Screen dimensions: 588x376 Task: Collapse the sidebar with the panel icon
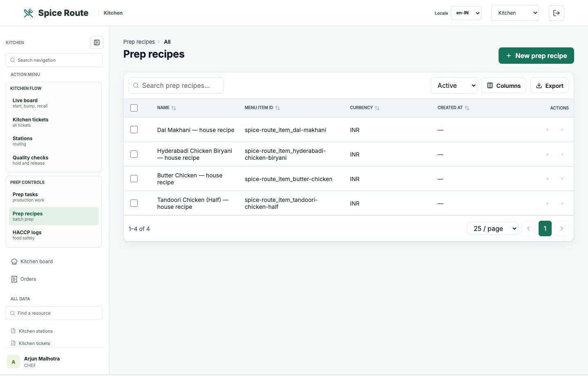97,43
